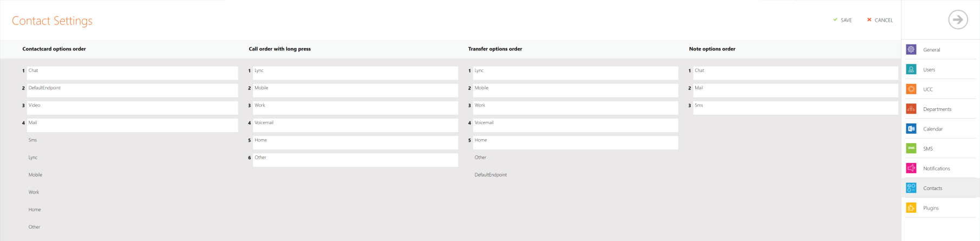Click DefaultEndpoint under Transfer options order
This screenshot has height=241, width=980.
click(x=491, y=175)
